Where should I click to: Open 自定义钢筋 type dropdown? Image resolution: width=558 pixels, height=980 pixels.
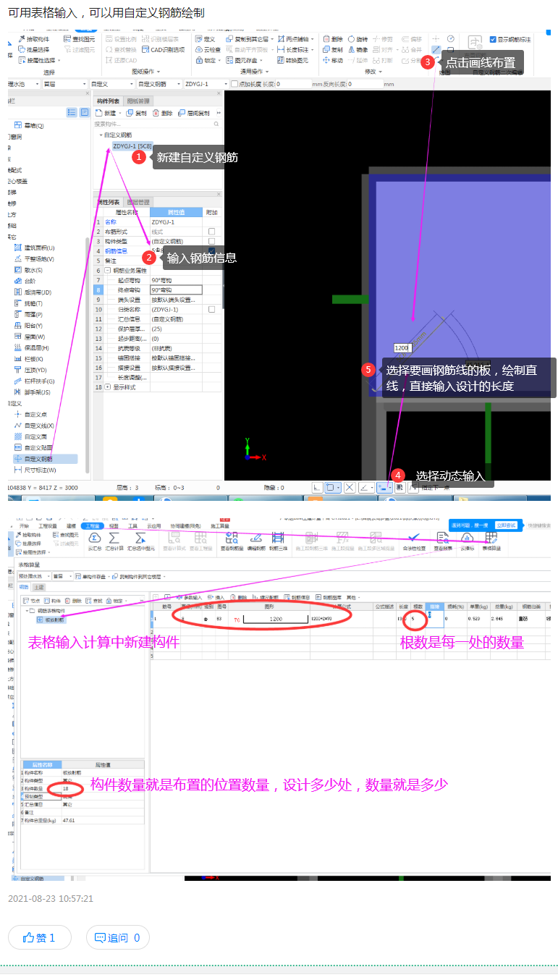tap(158, 84)
